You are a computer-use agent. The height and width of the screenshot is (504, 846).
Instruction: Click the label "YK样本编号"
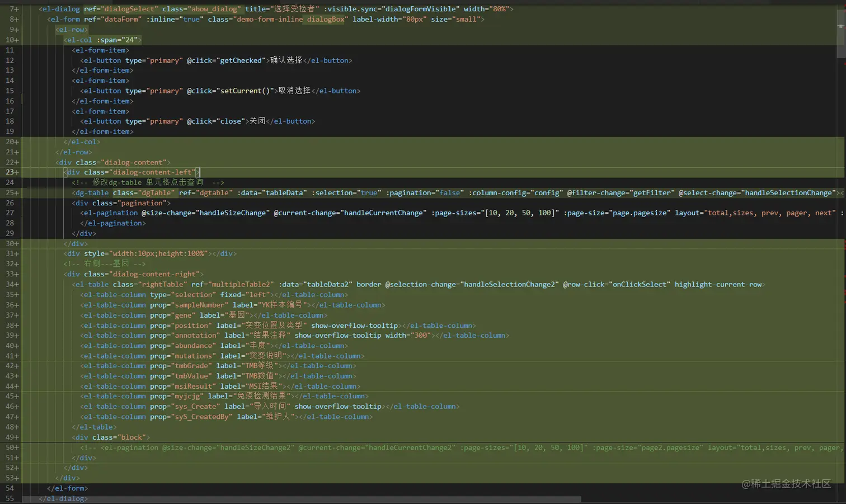(x=282, y=305)
